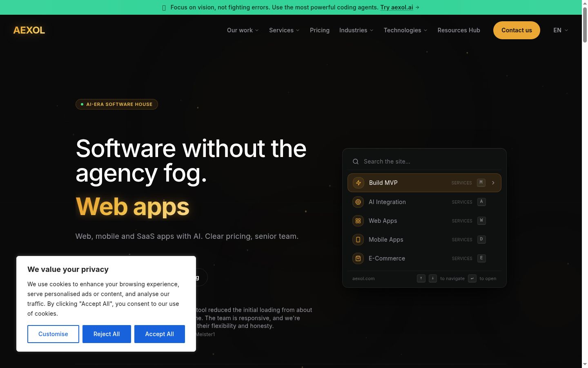588x368 pixels.
Task: Click the Web Apps grid icon
Action: tap(358, 221)
